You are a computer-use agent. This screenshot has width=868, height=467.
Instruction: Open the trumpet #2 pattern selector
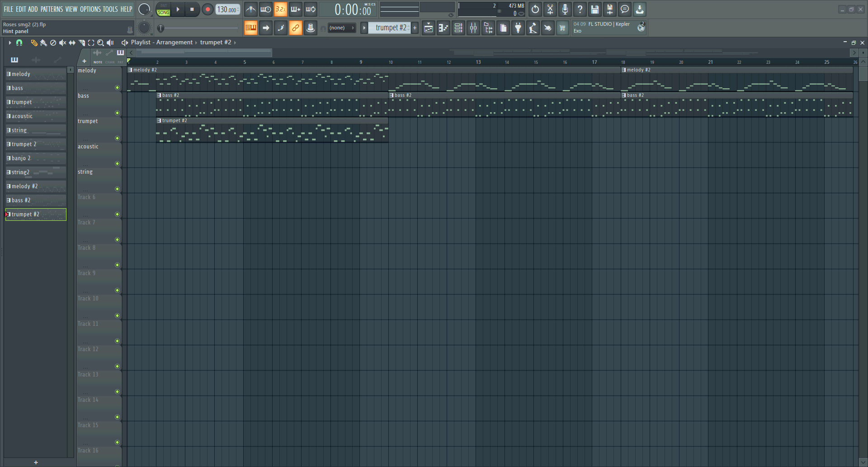click(x=391, y=28)
